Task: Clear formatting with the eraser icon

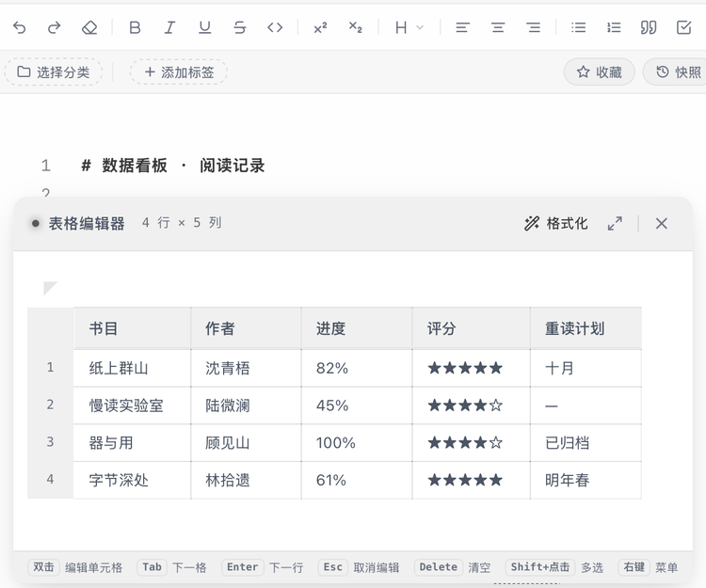Action: tap(89, 28)
